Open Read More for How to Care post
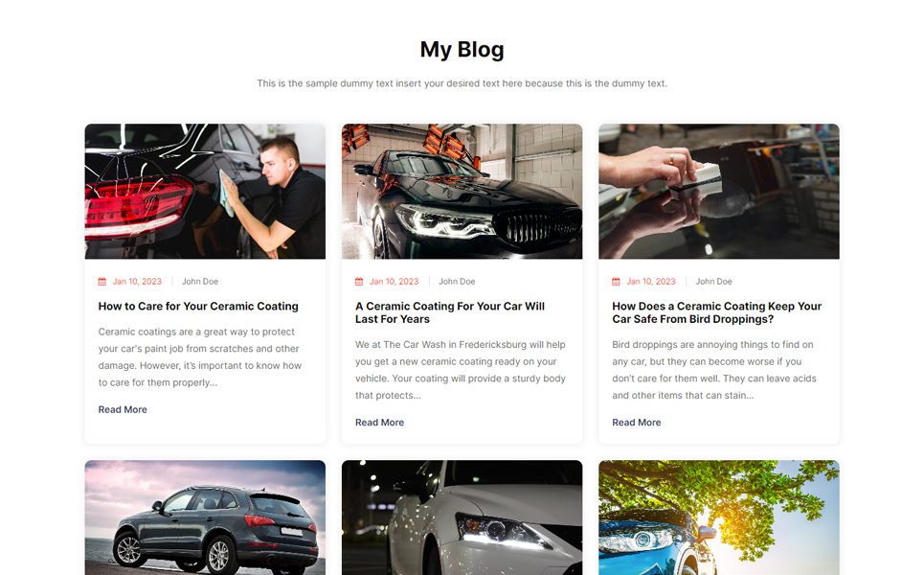Image resolution: width=924 pixels, height=575 pixels. click(123, 409)
